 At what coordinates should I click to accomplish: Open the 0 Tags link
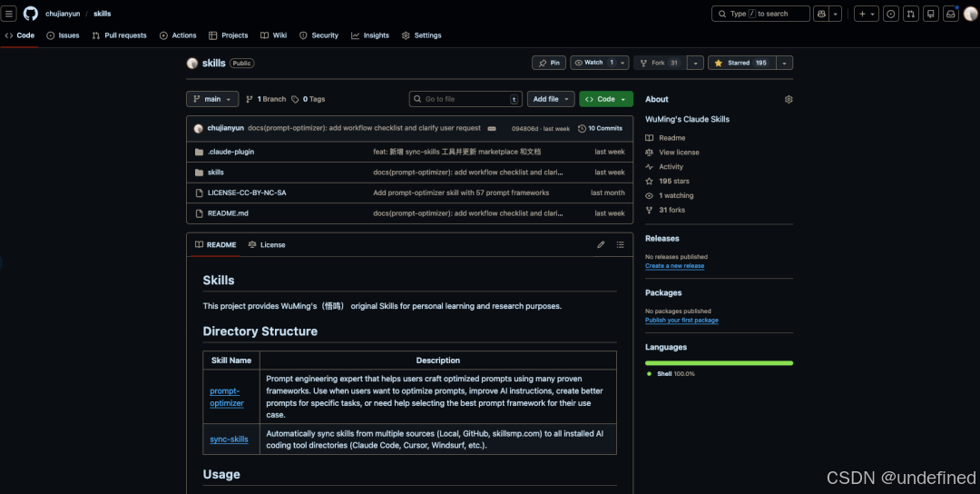coord(309,99)
